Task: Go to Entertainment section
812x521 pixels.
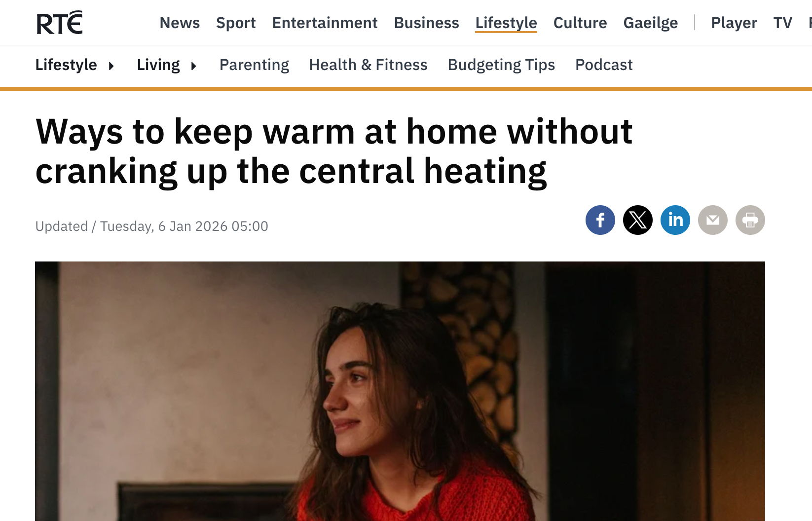Action: [325, 23]
